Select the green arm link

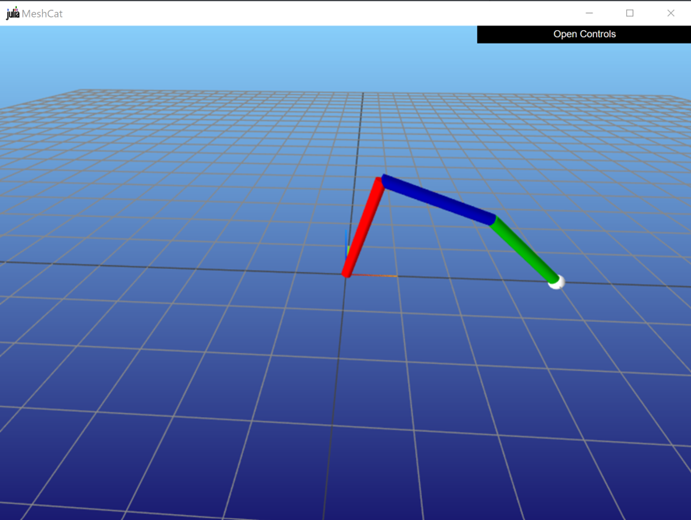coord(524,250)
